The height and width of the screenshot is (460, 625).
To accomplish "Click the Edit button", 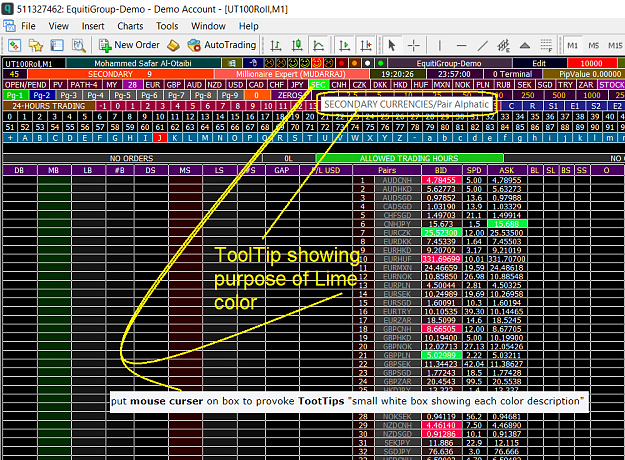I will pos(539,63).
